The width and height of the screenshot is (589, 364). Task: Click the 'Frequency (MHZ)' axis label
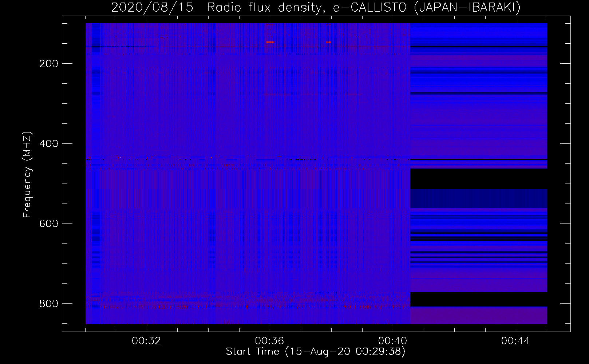click(x=27, y=174)
